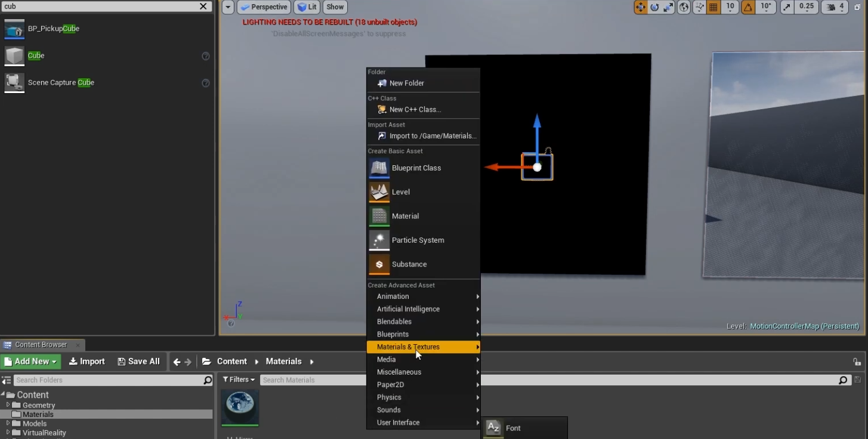Open the Lit view mode dropdown
Image resolution: width=868 pixels, height=439 pixels.
click(308, 7)
